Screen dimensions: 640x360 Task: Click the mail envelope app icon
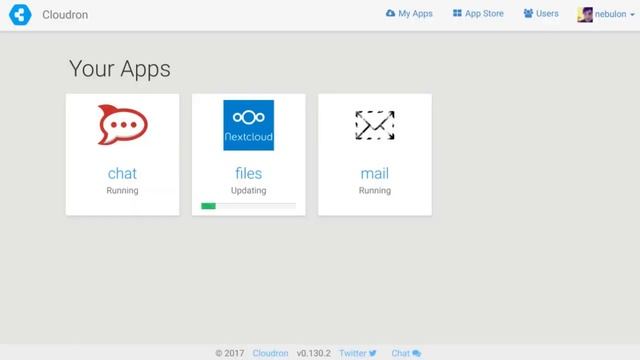point(375,125)
